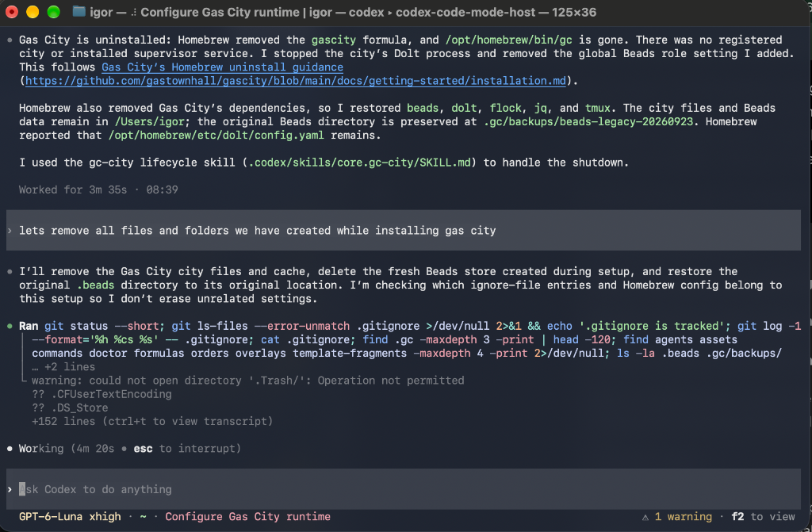Click the yellow minimize window button
Screen dimensions: 812x532
pyautogui.click(x=32, y=12)
